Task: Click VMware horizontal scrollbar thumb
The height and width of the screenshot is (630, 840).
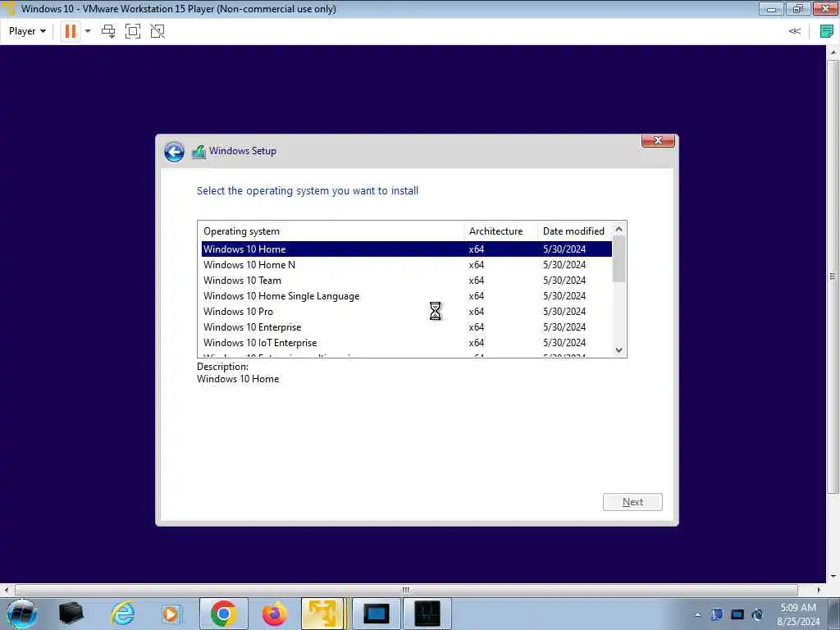Action: 406,590
